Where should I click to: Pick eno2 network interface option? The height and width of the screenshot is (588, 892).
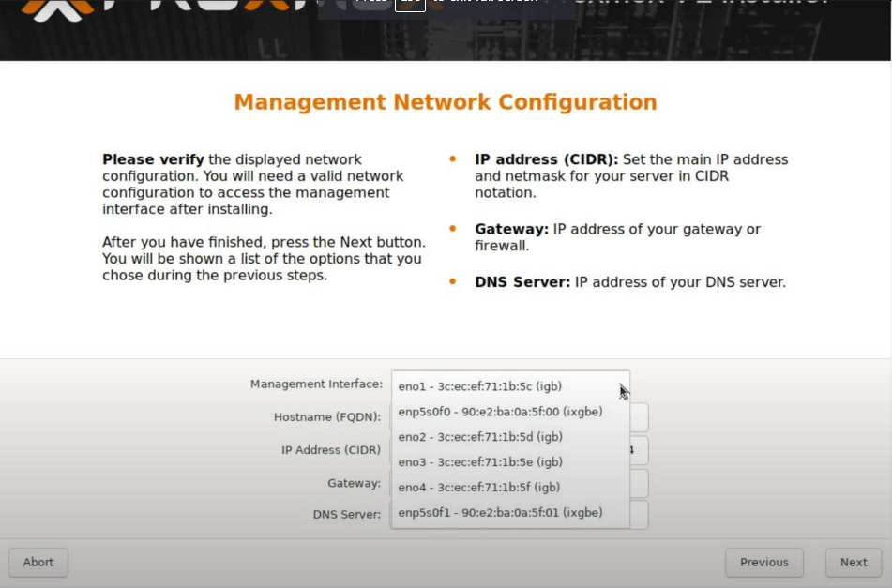(479, 436)
